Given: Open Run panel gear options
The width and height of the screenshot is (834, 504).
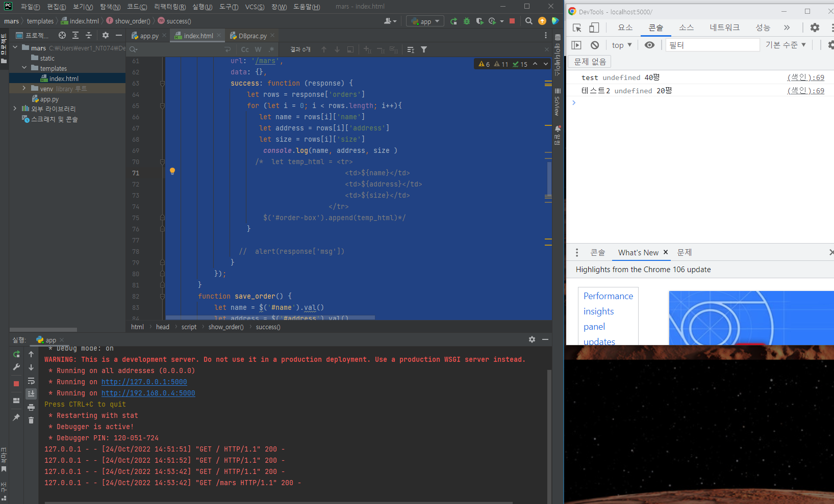Looking at the screenshot, I should (532, 339).
